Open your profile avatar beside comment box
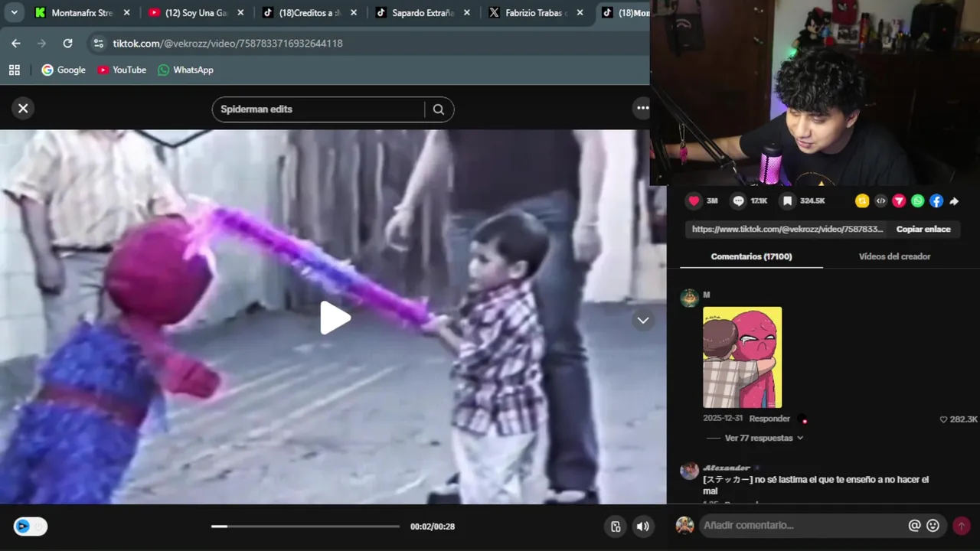Image resolution: width=980 pixels, height=551 pixels. pyautogui.click(x=685, y=526)
